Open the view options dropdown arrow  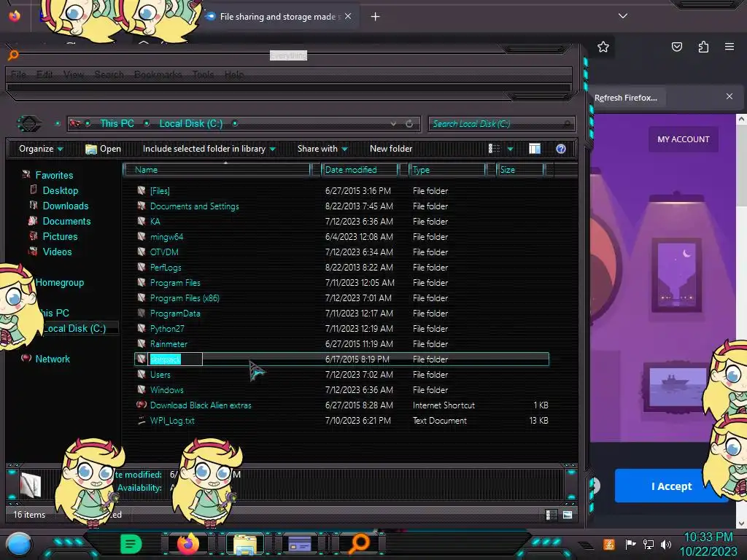(x=510, y=149)
